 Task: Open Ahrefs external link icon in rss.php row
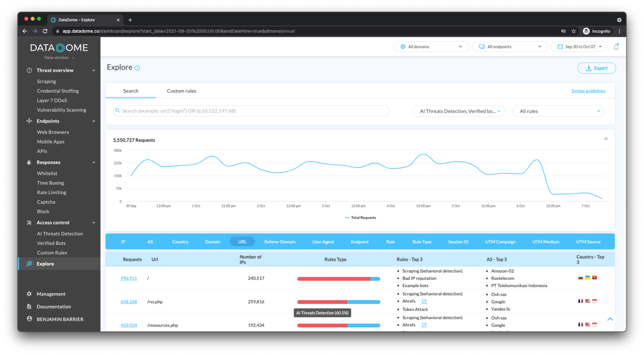[x=424, y=301]
